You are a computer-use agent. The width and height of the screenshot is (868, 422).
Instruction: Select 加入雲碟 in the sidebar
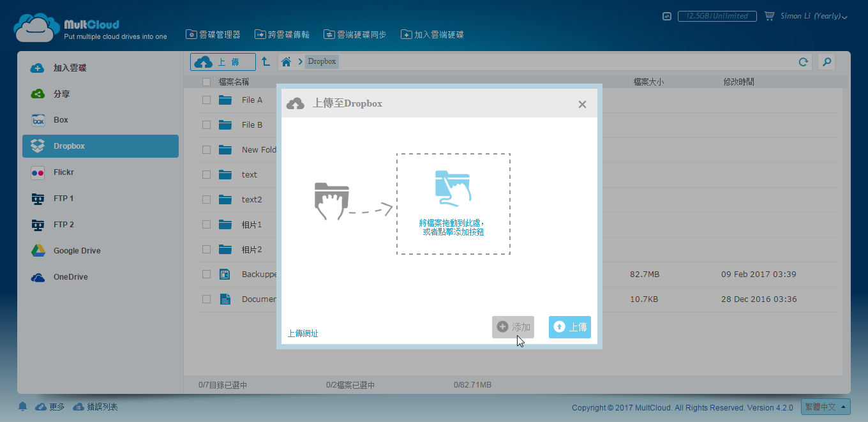coord(100,68)
